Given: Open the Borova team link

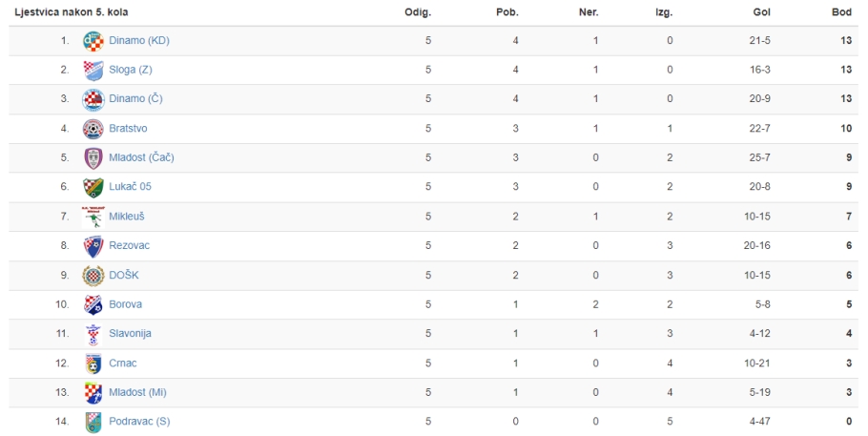Looking at the screenshot, I should [125, 304].
